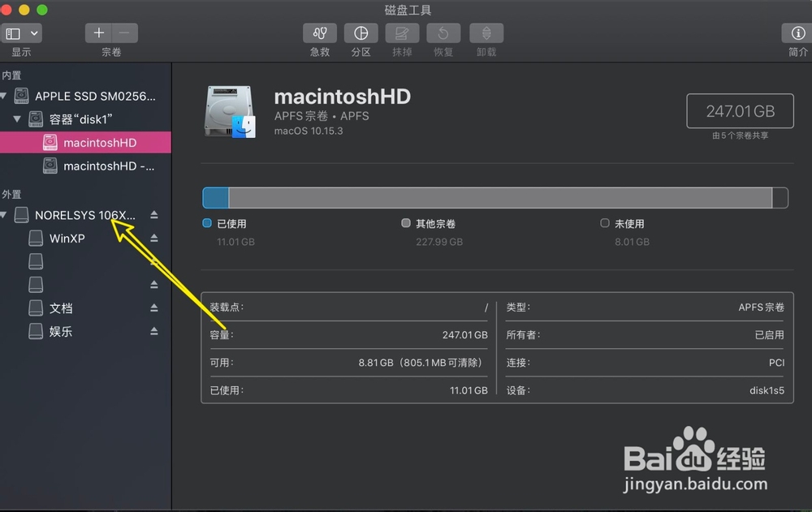
Task: Run First Aid (急救) stethoscope icon
Action: [319, 33]
